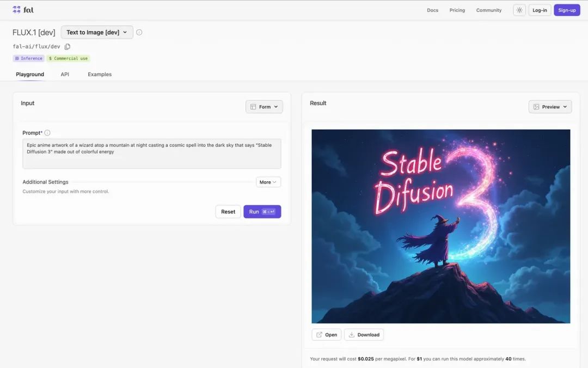Click info icon beside Text to Image dropdown
Viewport: 588px width, 368px height.
click(x=139, y=32)
